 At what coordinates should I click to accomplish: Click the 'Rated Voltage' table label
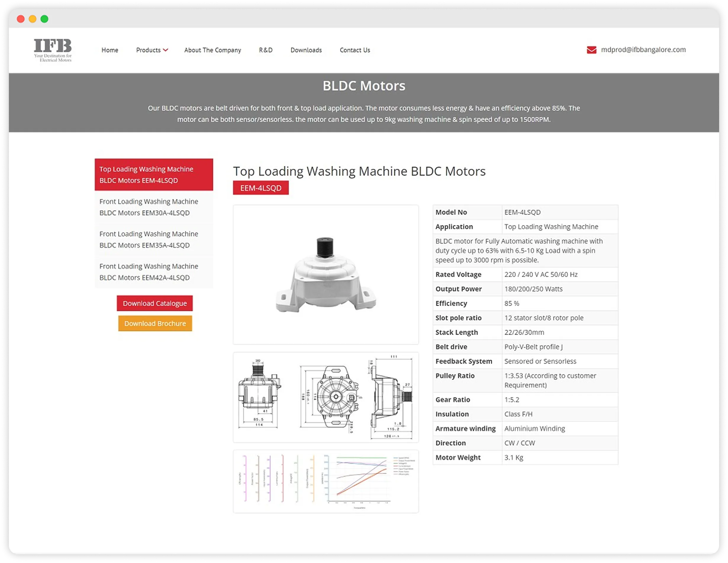click(x=458, y=274)
